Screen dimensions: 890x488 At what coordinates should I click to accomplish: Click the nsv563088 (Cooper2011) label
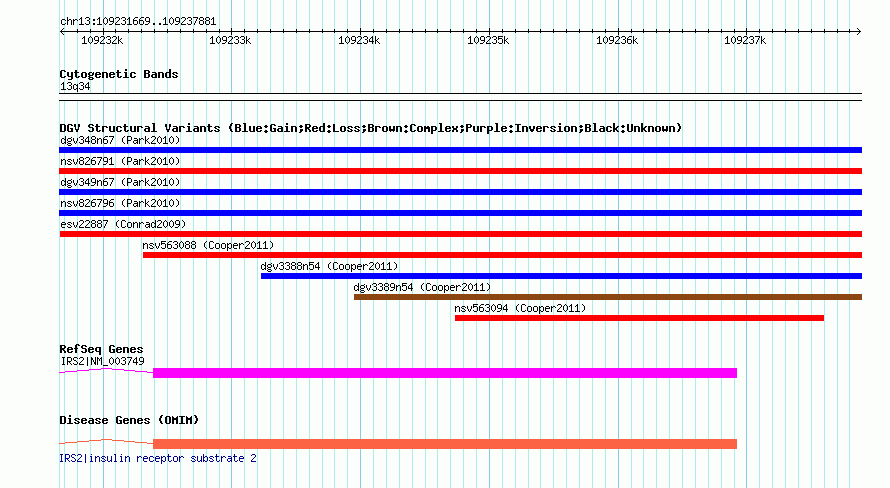(x=208, y=245)
